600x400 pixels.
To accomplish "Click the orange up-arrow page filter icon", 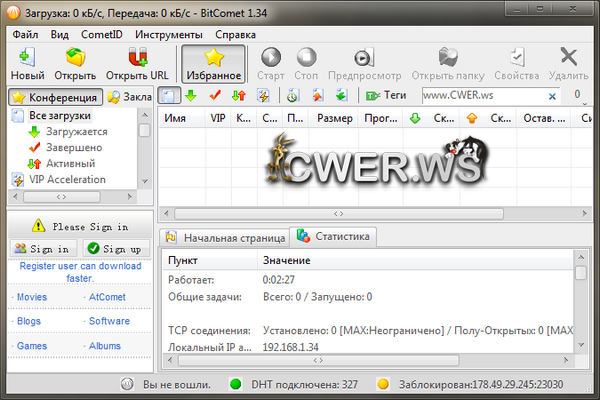I will (x=317, y=95).
